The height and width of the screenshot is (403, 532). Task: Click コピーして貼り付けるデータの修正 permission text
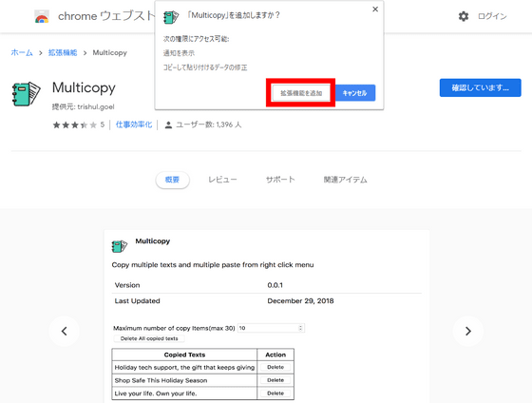(205, 67)
